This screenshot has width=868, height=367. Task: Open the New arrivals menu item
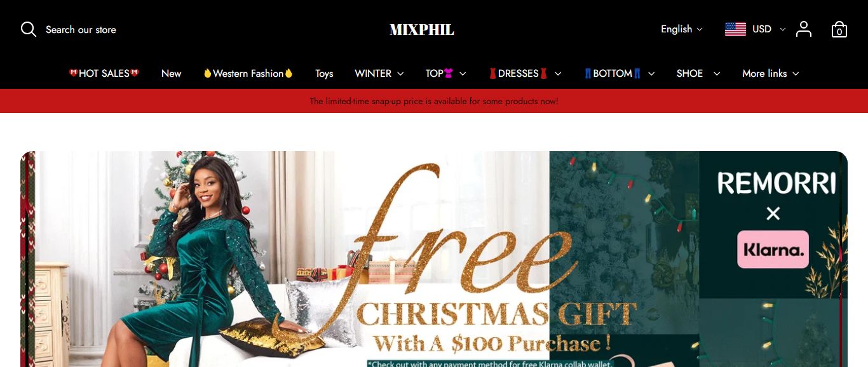point(171,74)
